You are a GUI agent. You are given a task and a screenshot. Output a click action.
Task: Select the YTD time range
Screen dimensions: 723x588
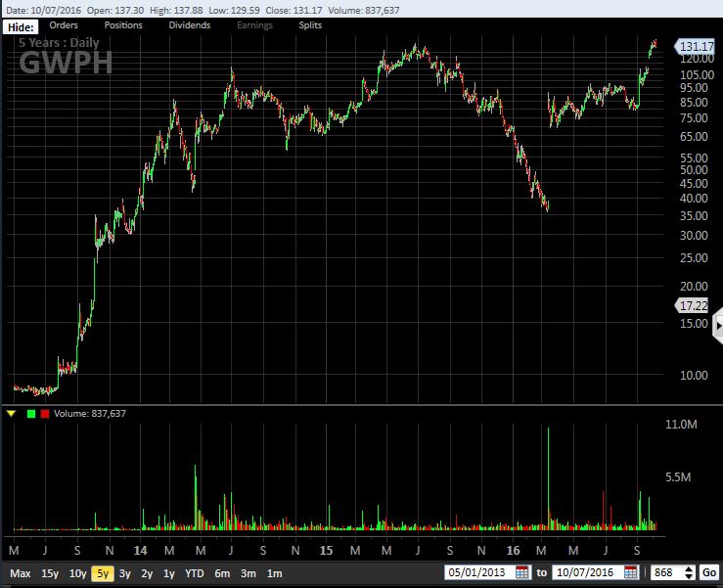(x=195, y=573)
